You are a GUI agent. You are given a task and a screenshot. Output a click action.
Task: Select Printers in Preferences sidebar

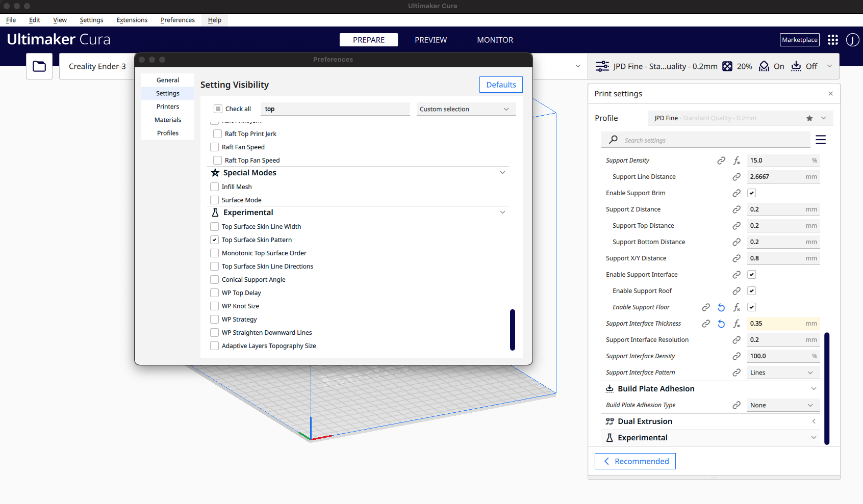[x=168, y=107]
